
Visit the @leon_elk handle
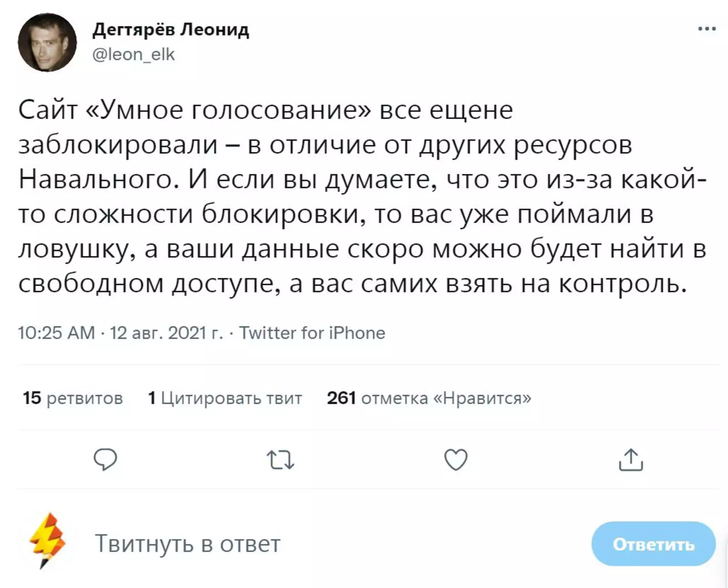coord(133,55)
